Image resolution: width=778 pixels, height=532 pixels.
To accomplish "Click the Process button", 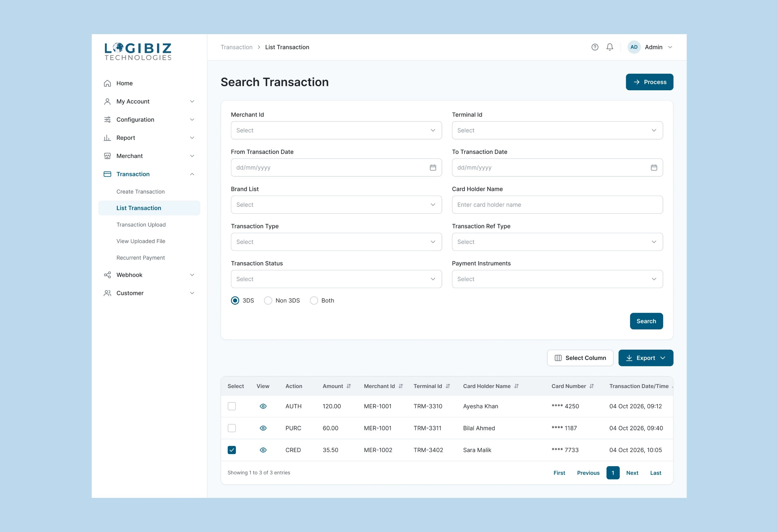I will [x=649, y=82].
